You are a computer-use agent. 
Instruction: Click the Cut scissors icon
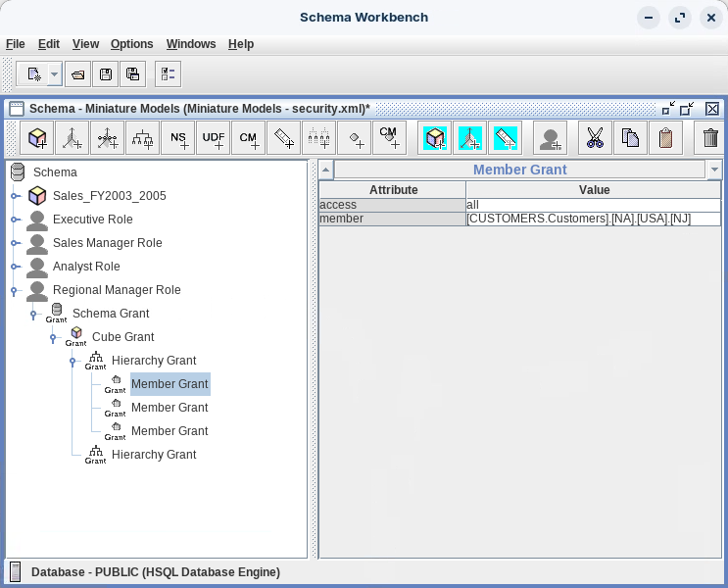click(595, 138)
